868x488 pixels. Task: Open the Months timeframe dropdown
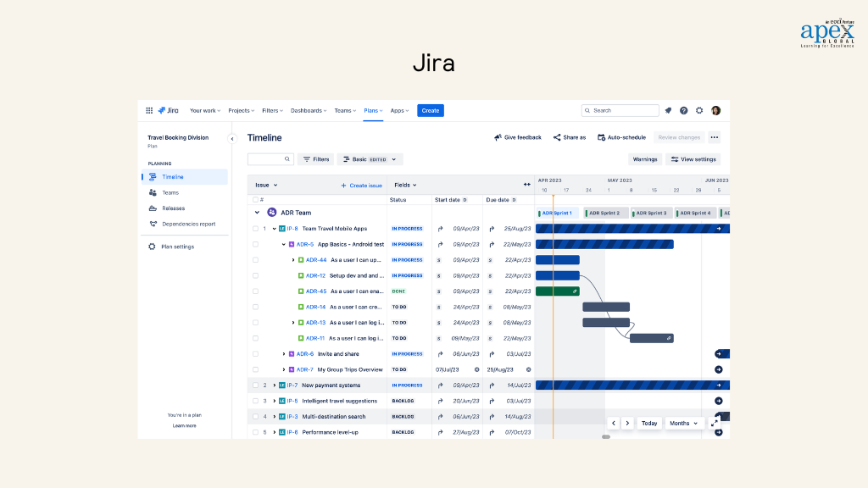click(x=684, y=424)
